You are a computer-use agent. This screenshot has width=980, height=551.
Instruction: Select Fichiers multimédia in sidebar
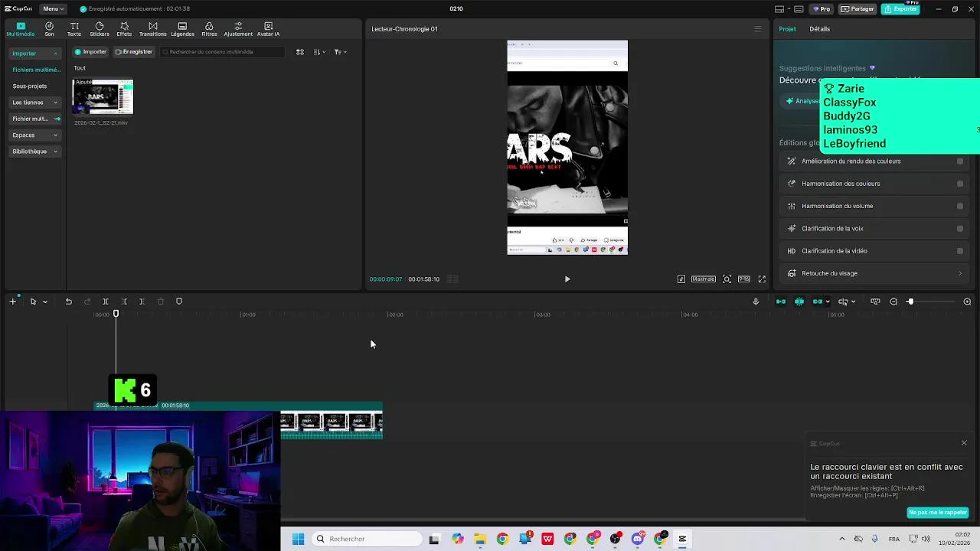pyautogui.click(x=36, y=70)
